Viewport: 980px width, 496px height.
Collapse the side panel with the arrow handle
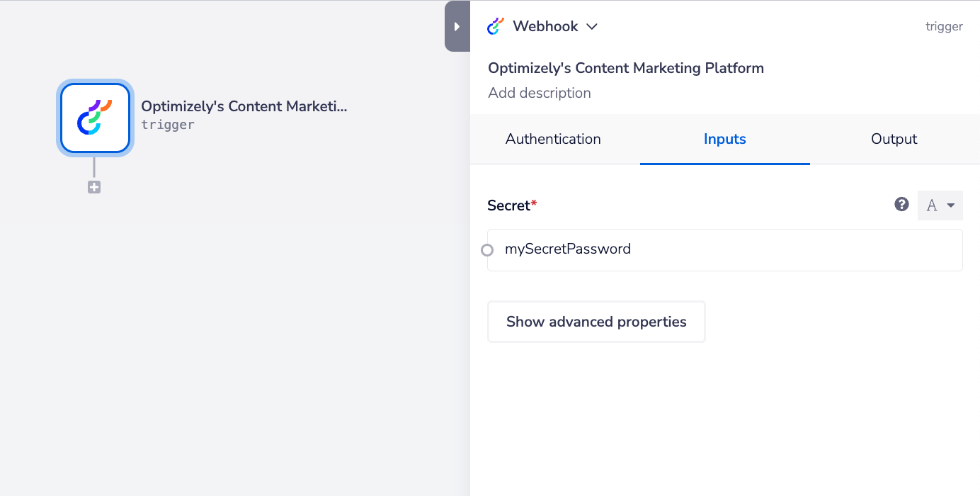tap(457, 26)
